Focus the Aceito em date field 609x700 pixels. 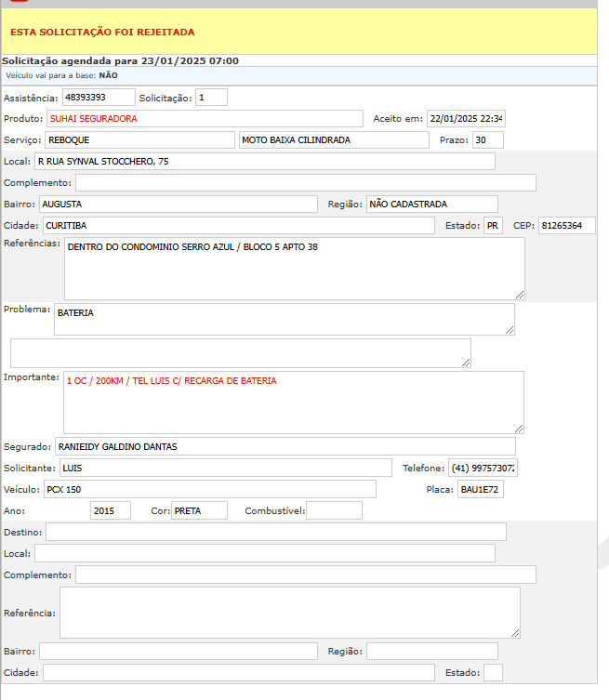pos(466,119)
